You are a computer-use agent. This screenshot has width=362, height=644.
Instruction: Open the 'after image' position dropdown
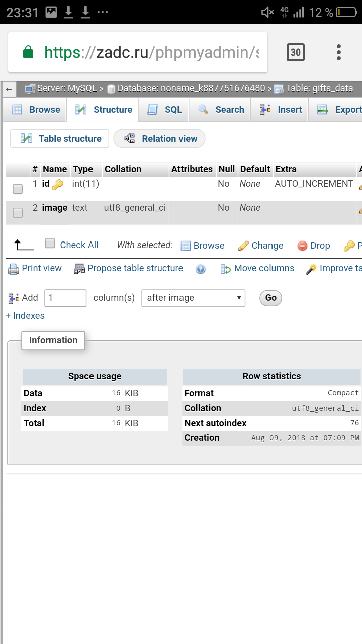[194, 298]
